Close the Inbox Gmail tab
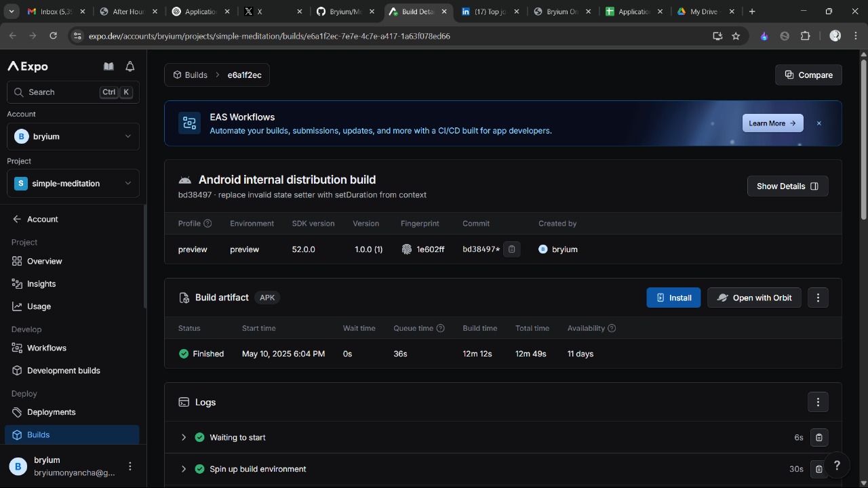 click(83, 12)
